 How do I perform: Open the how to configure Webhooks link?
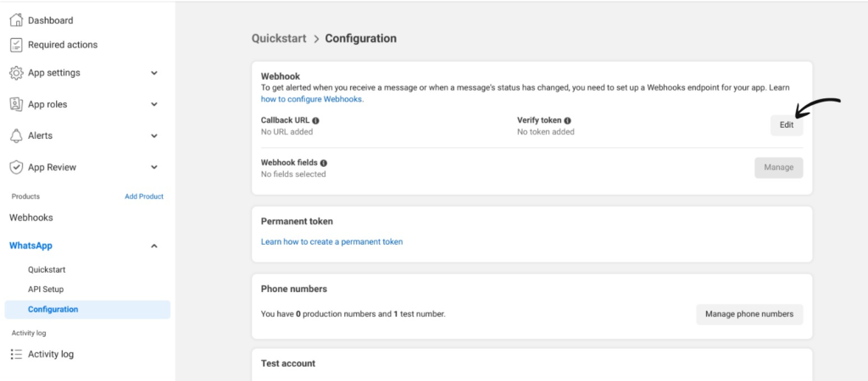[312, 100]
